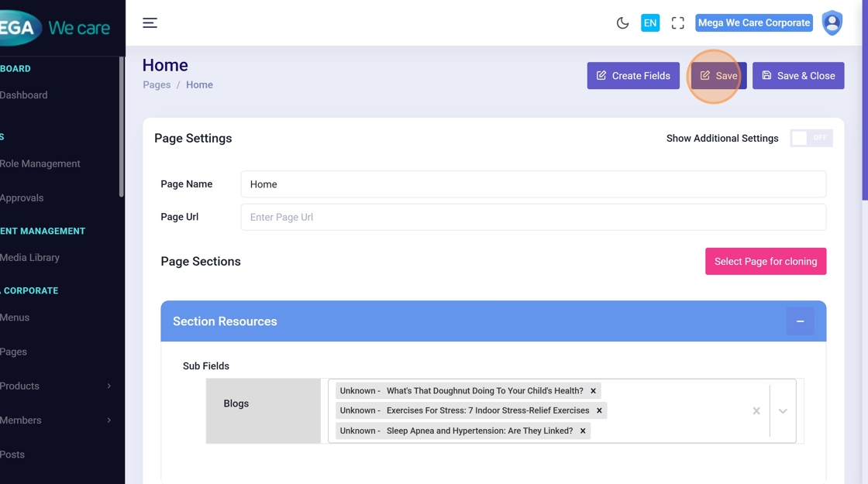The width and height of the screenshot is (868, 484).
Task: Click the hamburger menu icon
Action: [x=150, y=23]
